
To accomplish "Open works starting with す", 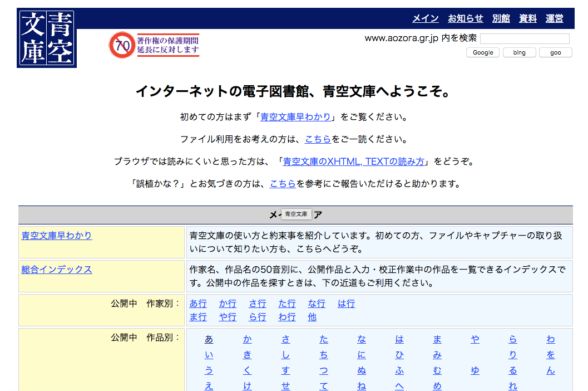I will (285, 371).
